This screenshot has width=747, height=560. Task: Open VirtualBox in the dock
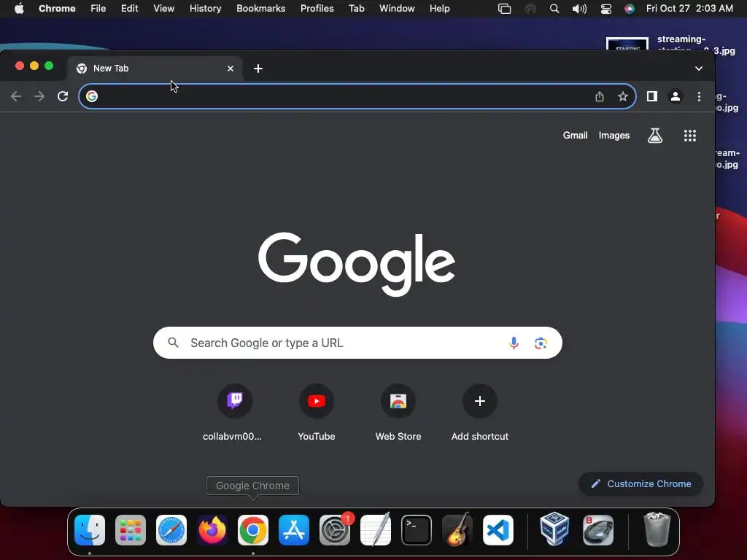pos(554,529)
